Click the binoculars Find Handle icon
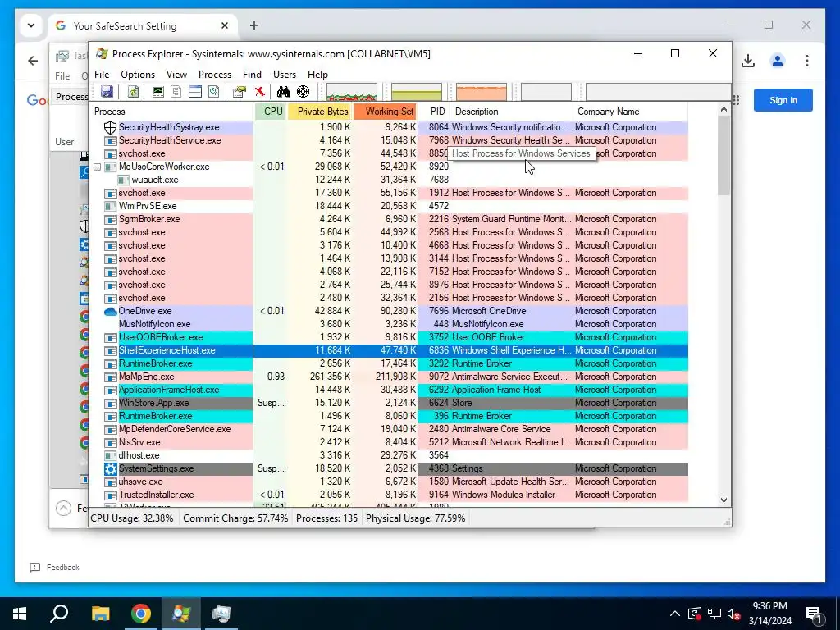Image resolution: width=840 pixels, height=630 pixels. (283, 92)
